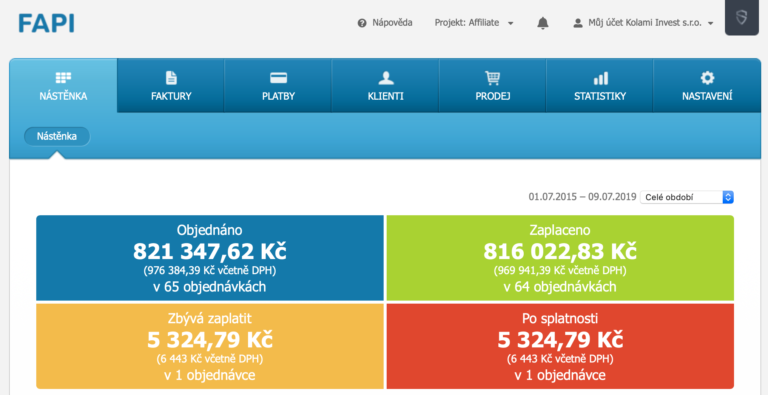The width and height of the screenshot is (768, 395).
Task: Open the shield badge icon in corner
Action: pyautogui.click(x=742, y=17)
